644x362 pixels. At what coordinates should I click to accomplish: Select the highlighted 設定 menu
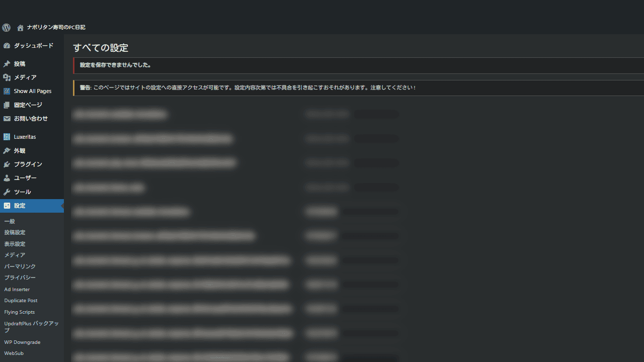click(32, 206)
